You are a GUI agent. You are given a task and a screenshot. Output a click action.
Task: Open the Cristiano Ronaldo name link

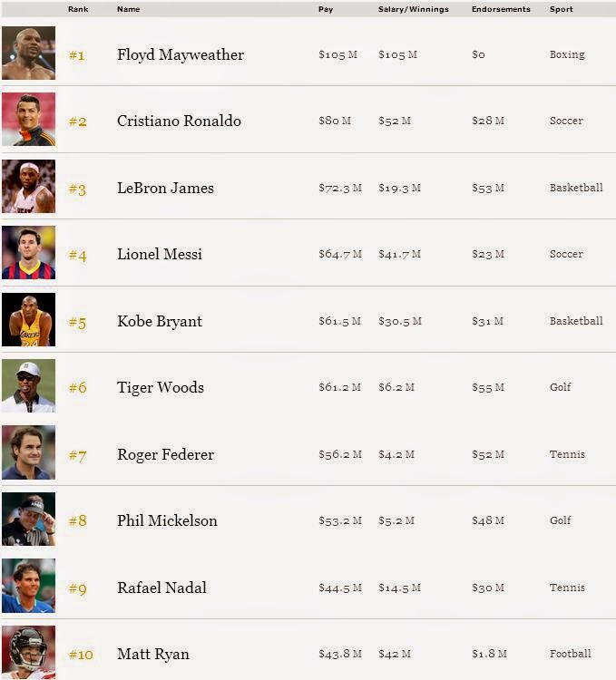(179, 121)
